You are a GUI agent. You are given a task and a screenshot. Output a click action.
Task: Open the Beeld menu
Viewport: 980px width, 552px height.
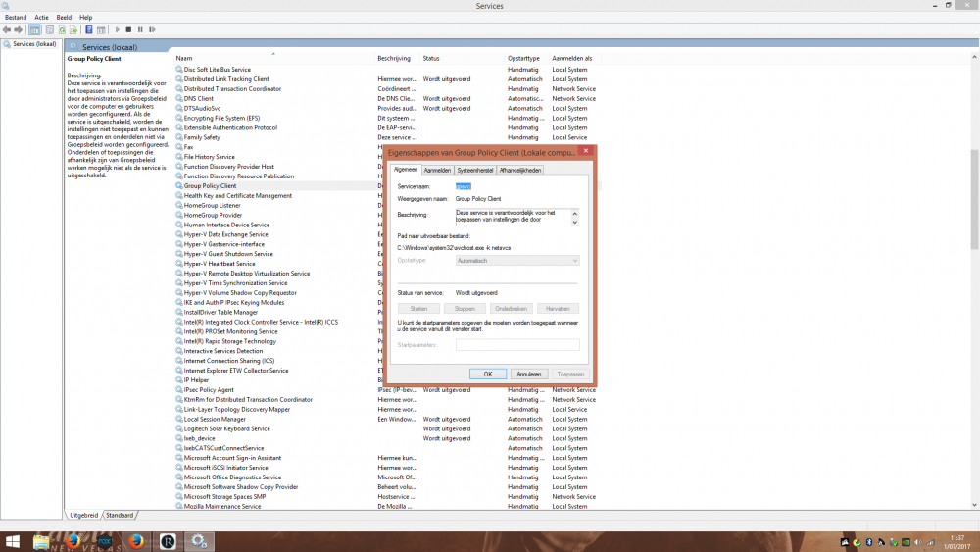(x=64, y=18)
